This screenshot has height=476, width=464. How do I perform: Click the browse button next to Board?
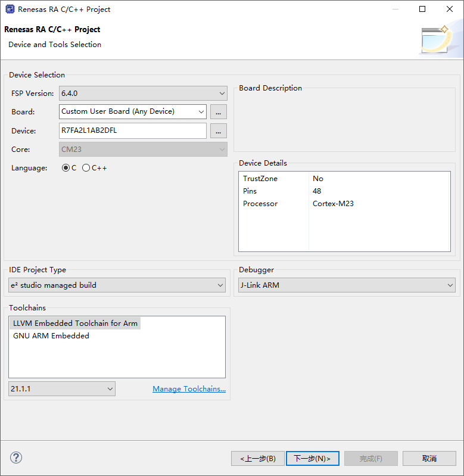pyautogui.click(x=219, y=112)
